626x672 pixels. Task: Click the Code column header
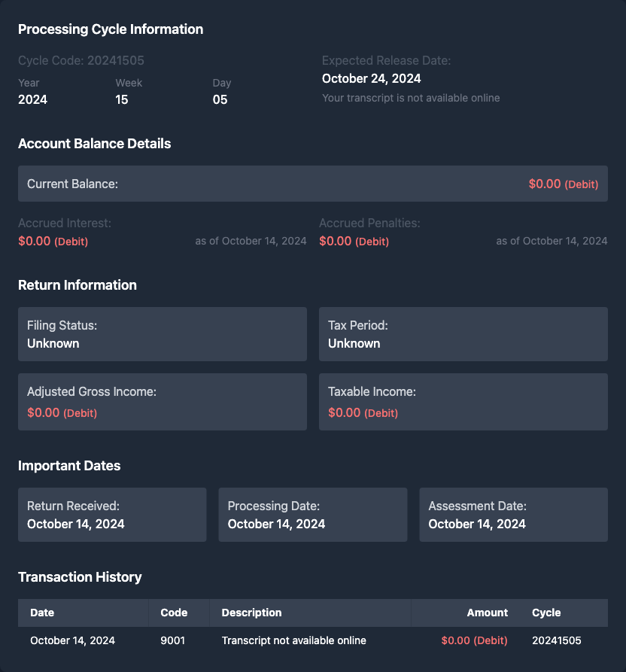[174, 613]
